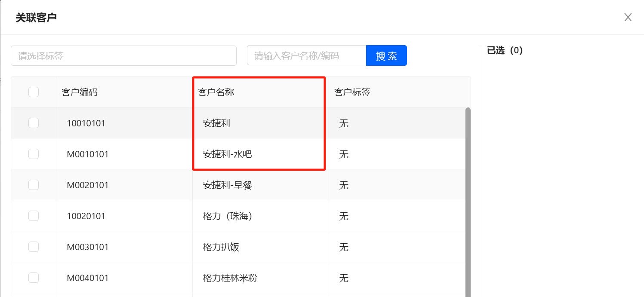The height and width of the screenshot is (297, 644).
Task: Click the 客户标签 column header
Action: [352, 92]
